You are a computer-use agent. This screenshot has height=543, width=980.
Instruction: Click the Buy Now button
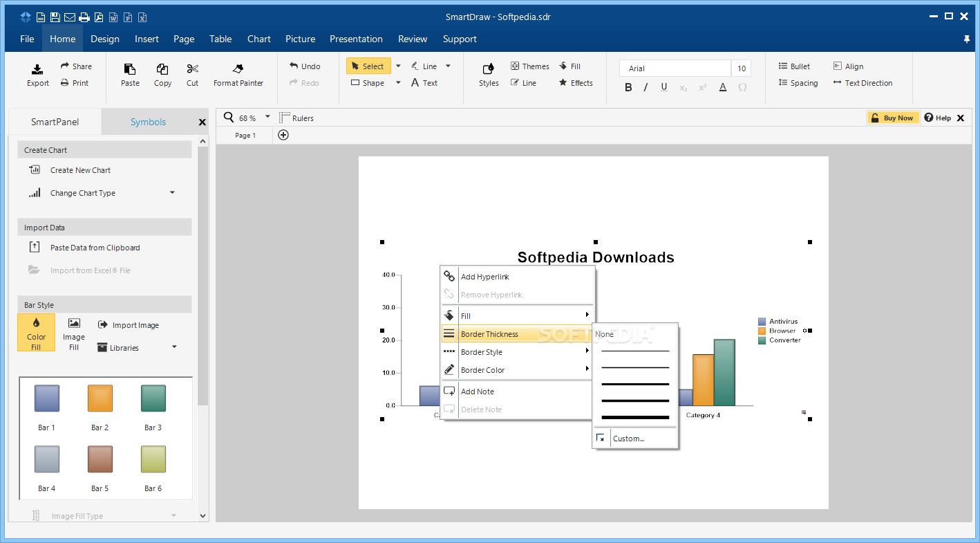pyautogui.click(x=893, y=118)
